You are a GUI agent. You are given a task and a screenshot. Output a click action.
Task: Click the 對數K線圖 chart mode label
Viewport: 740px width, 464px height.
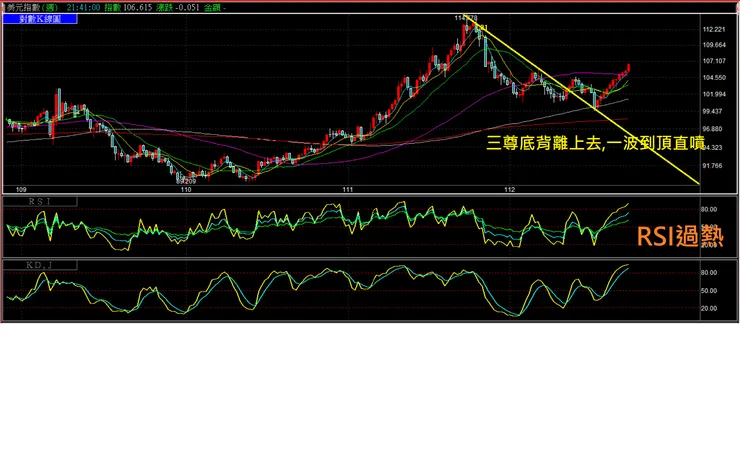[40, 19]
